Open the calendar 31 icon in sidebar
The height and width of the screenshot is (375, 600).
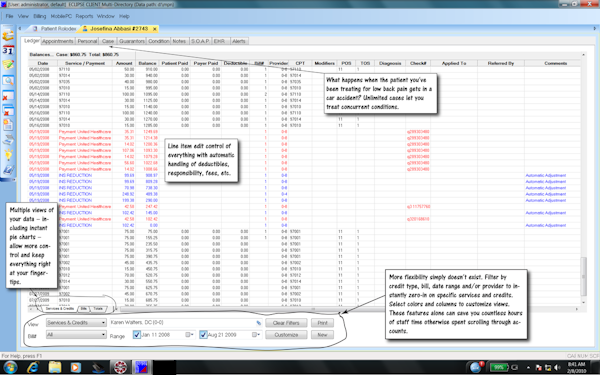[x=8, y=50]
